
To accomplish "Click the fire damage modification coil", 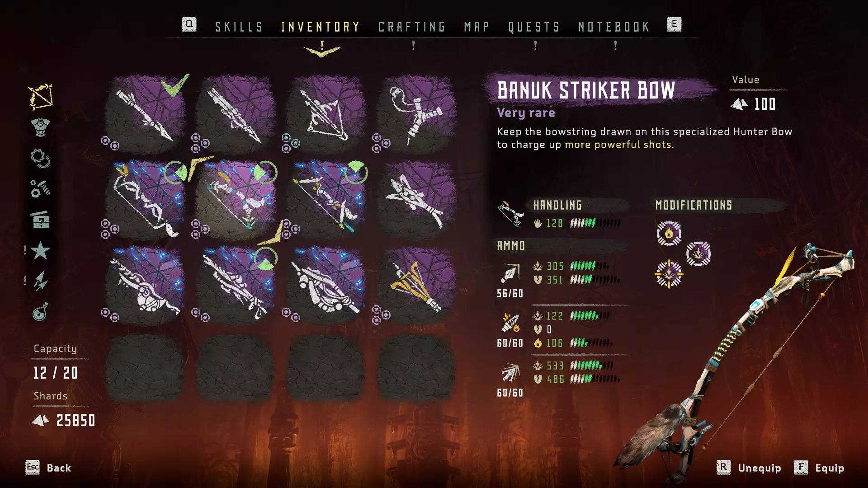I will pos(669,233).
